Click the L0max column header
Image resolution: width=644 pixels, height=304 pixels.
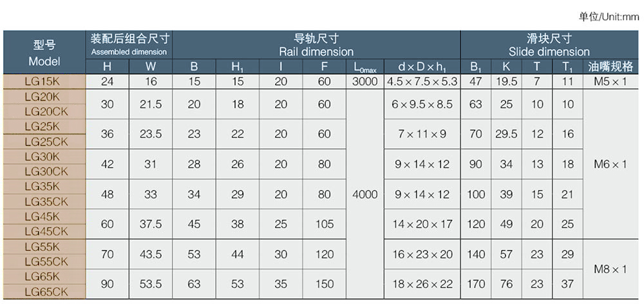click(365, 67)
